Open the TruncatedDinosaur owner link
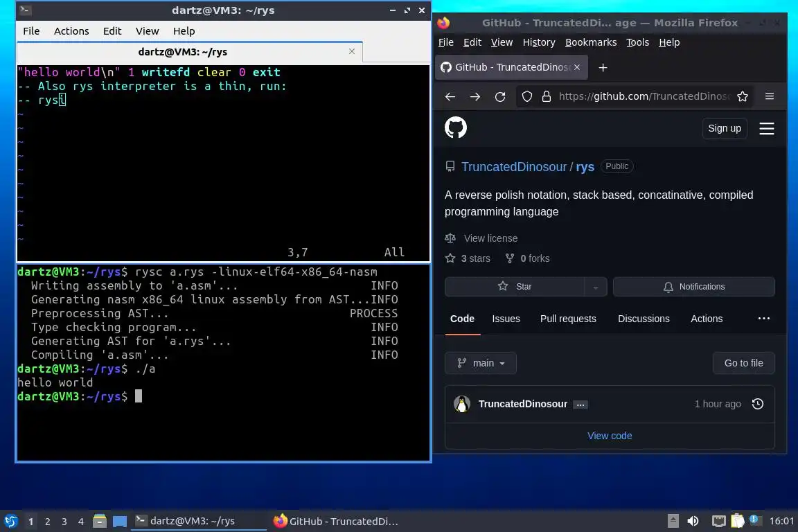 point(514,167)
